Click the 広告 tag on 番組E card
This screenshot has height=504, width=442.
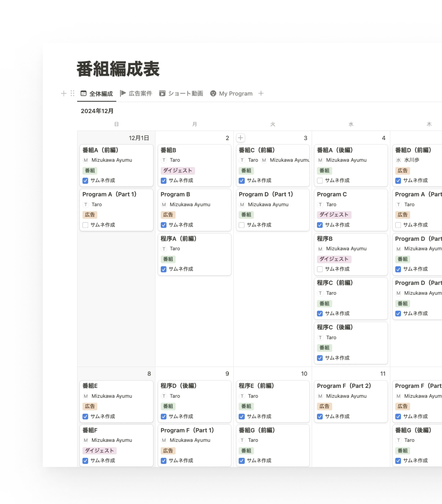90,406
